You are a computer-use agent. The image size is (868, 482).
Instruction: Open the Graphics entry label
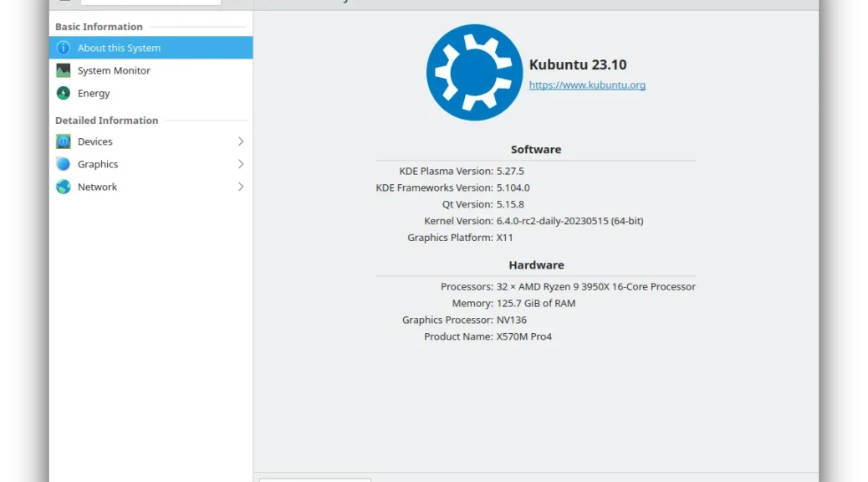point(98,164)
